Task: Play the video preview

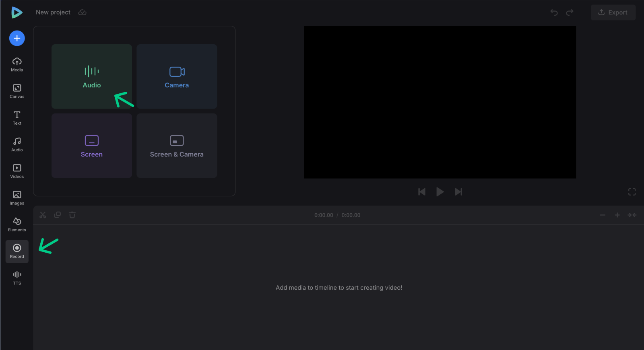Action: [440, 192]
